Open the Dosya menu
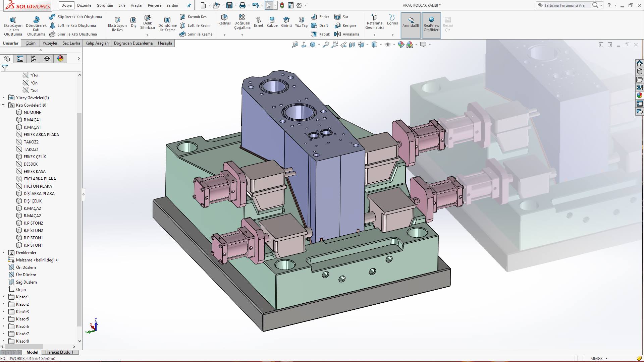Viewport: 644px width, 362px height. (x=66, y=5)
